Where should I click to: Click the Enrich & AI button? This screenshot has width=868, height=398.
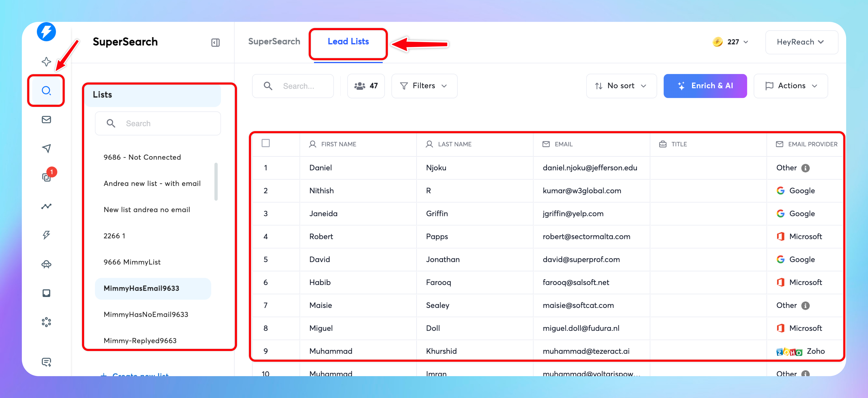point(705,86)
